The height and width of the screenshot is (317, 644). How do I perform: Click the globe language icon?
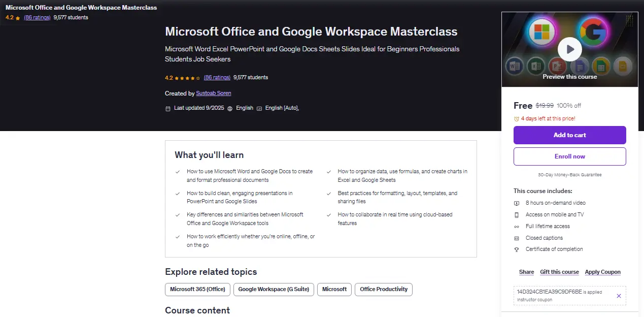(x=230, y=108)
